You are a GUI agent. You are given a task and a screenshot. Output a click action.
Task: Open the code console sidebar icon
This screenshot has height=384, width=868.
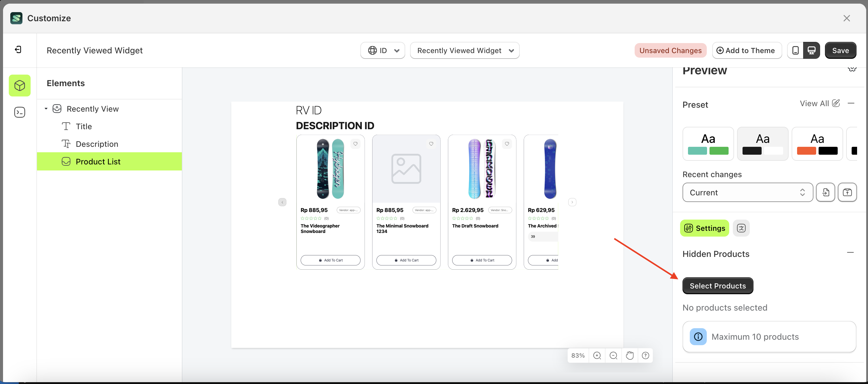[19, 112]
